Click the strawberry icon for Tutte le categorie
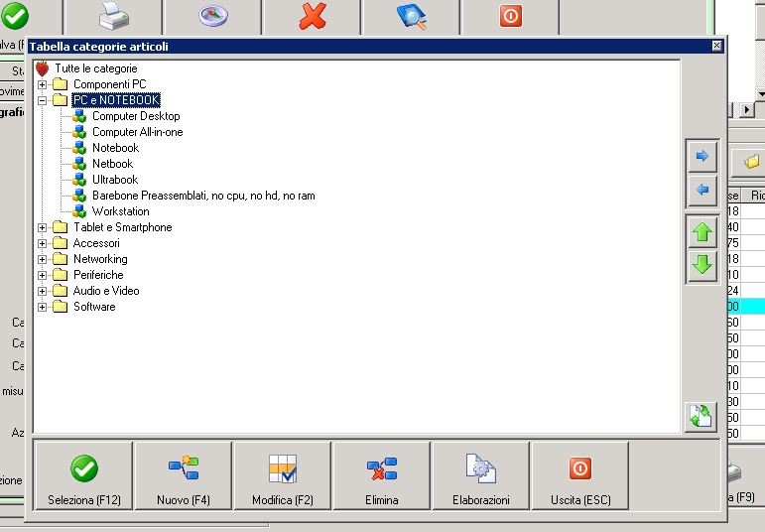Image resolution: width=765 pixels, height=532 pixels. [x=43, y=68]
